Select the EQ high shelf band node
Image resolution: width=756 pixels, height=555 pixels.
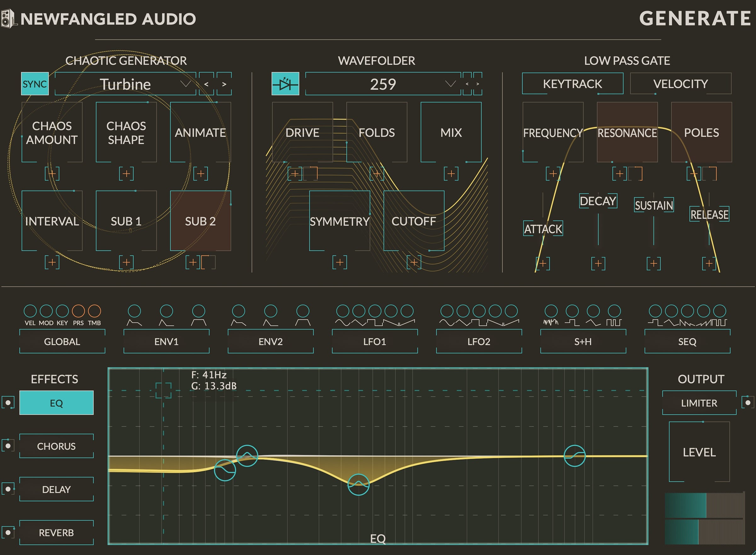point(575,456)
